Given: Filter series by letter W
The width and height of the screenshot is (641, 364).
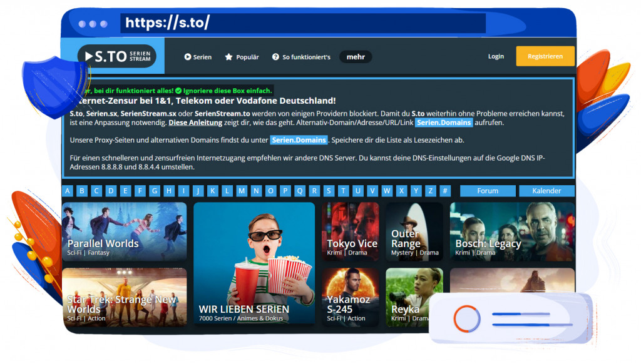Looking at the screenshot, I should coord(387,191).
